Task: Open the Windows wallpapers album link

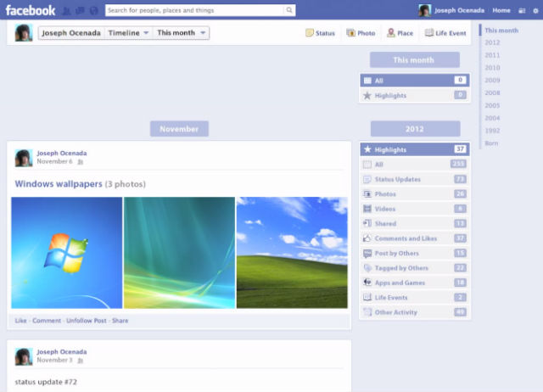Action: coord(58,183)
